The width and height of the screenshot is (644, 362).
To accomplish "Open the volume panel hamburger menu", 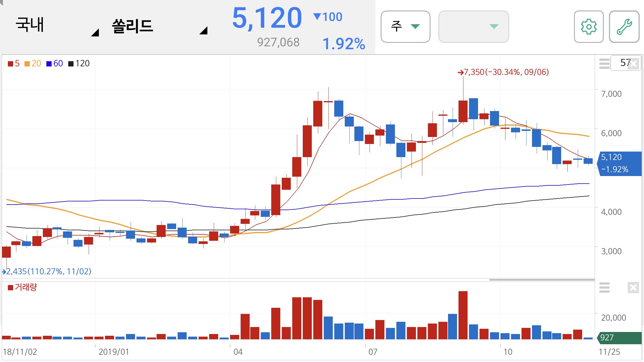I will pyautogui.click(x=604, y=287).
